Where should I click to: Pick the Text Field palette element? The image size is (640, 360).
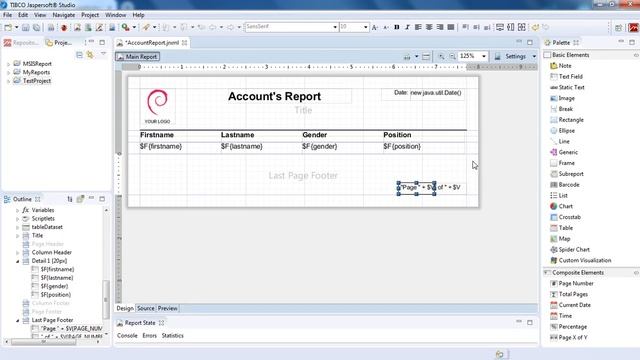[x=567, y=76]
